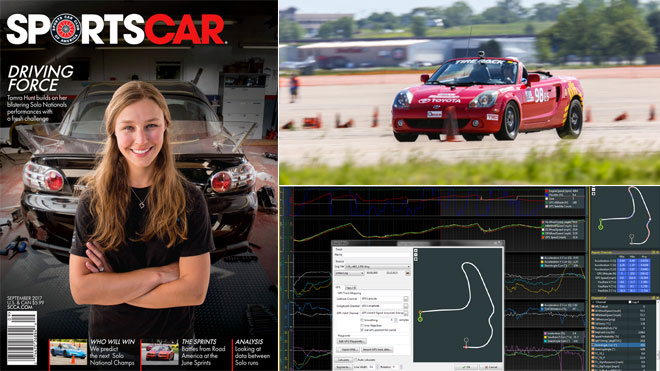660x371 pixels.
Task: Click the Cancel button
Action: pyautogui.click(x=491, y=367)
